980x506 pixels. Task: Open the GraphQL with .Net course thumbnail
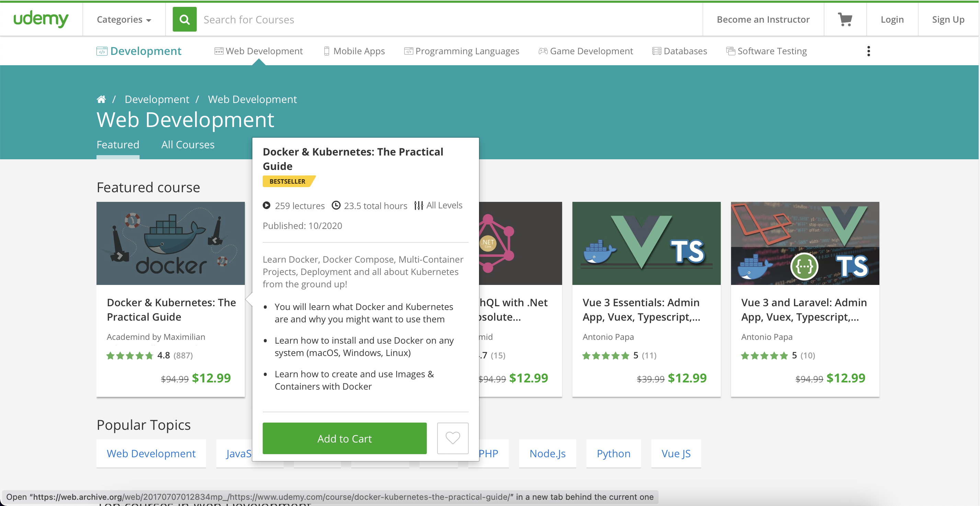pyautogui.click(x=520, y=243)
